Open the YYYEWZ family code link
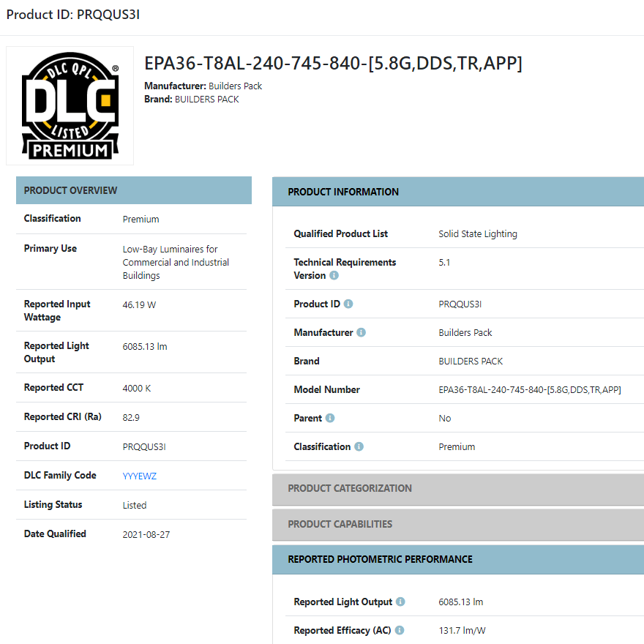644x644 pixels. [x=140, y=476]
